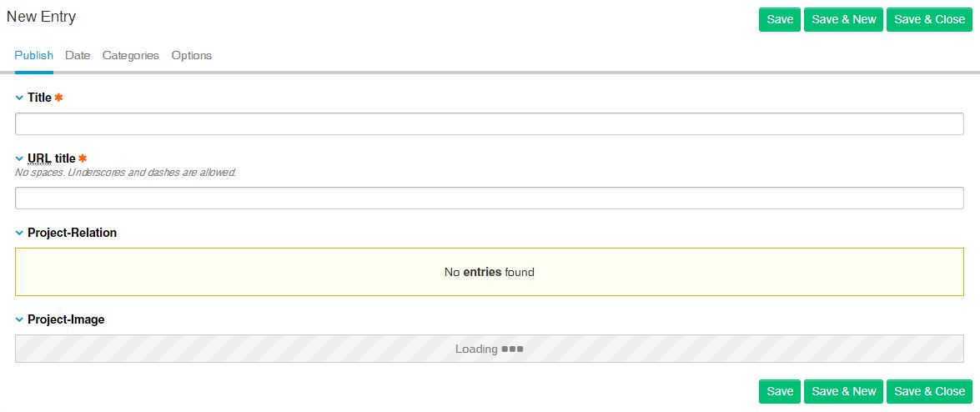Click the "No entries found" notice box
This screenshot has height=412, width=980.
tap(489, 272)
